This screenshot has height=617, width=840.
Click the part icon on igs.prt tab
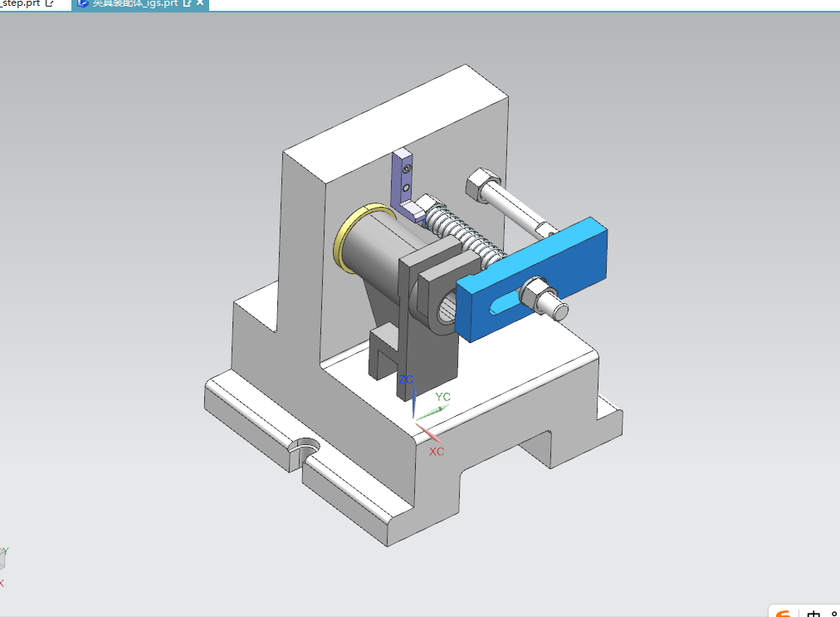click(83, 3)
